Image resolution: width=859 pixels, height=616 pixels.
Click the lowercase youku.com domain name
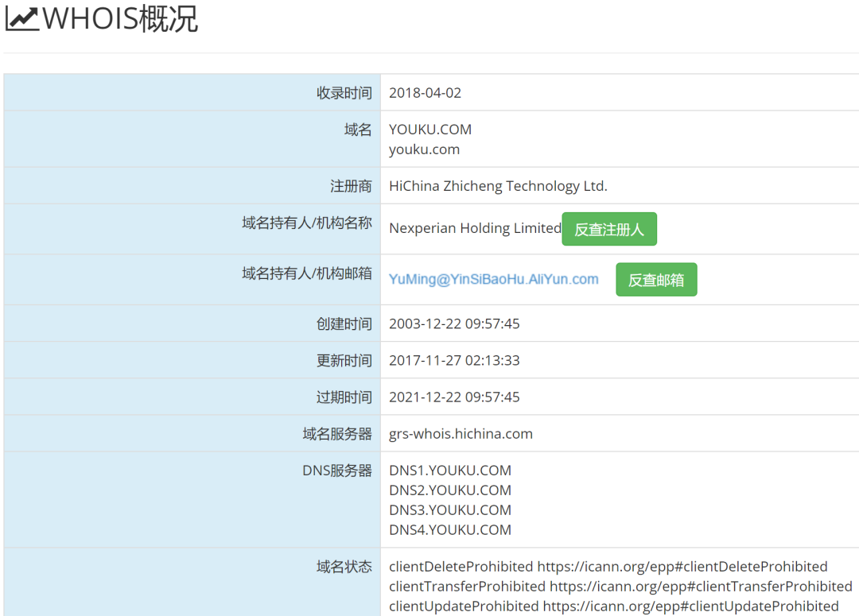(x=424, y=149)
